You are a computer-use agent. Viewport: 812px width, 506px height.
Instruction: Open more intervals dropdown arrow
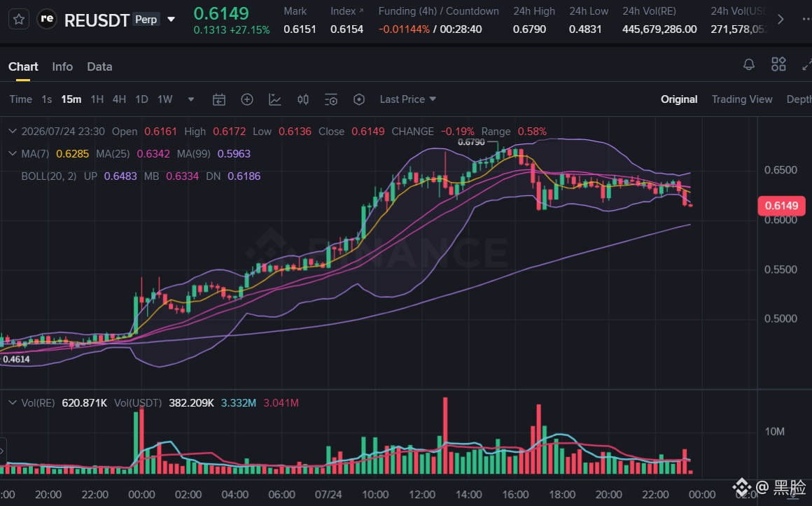pos(191,99)
